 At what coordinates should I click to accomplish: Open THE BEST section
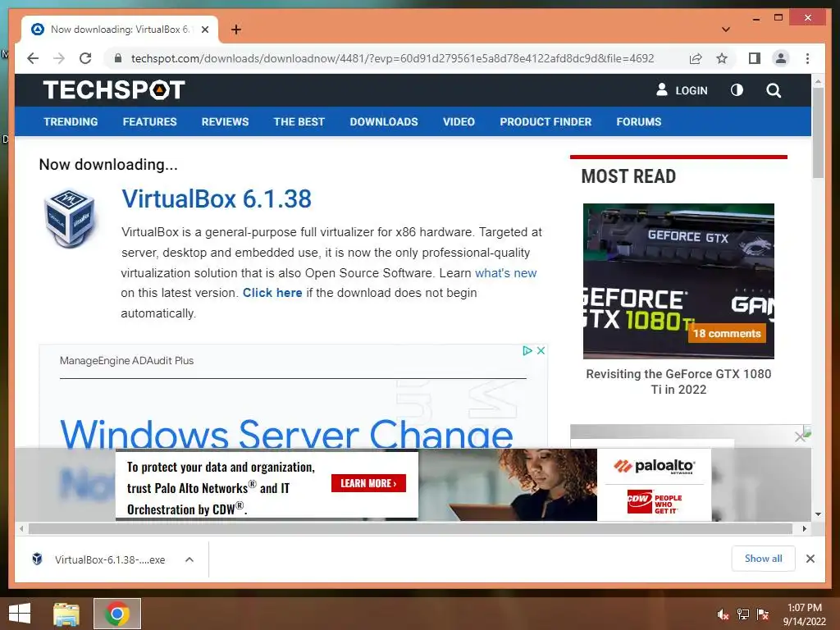tap(299, 121)
